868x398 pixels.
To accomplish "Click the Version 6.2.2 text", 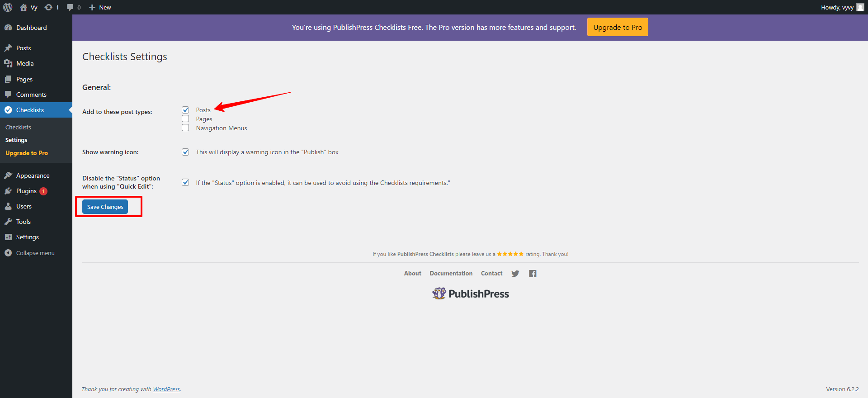I will (842, 389).
